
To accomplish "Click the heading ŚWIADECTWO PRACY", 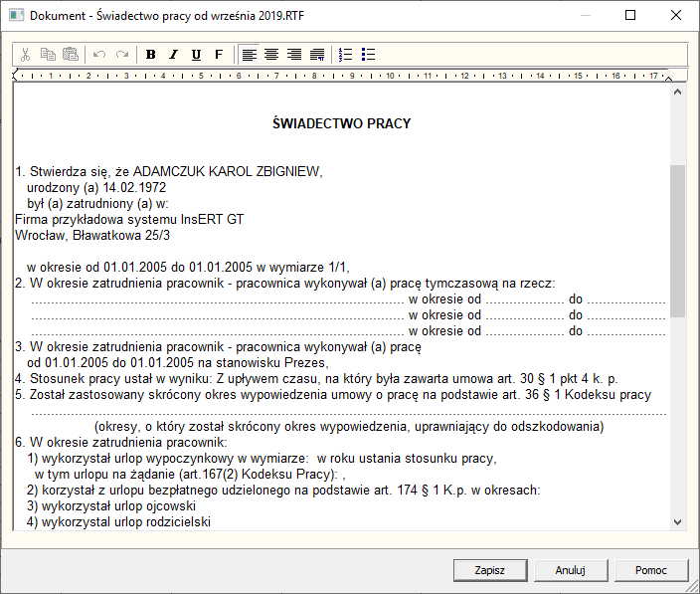I will tap(341, 123).
